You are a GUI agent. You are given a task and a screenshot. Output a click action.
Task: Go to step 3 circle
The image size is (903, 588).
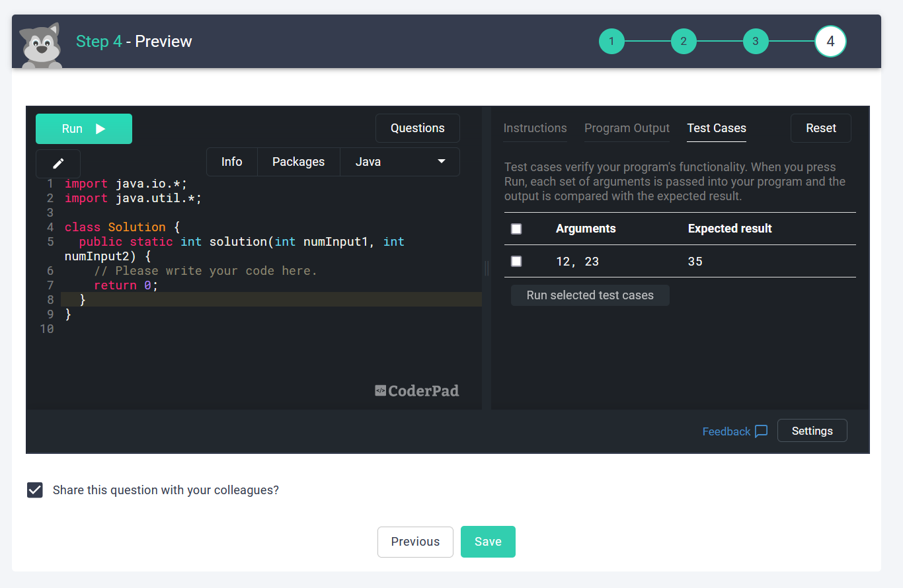pos(756,42)
